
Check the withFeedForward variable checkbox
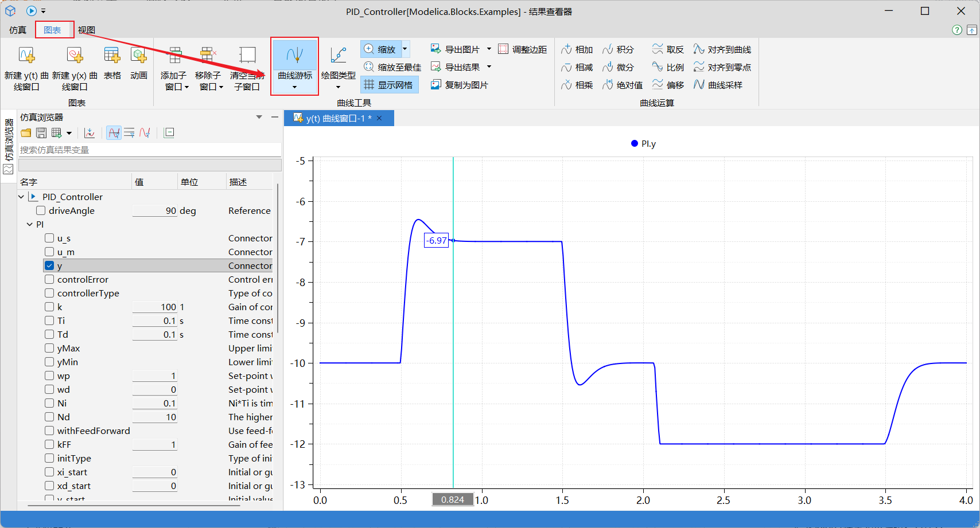point(49,431)
